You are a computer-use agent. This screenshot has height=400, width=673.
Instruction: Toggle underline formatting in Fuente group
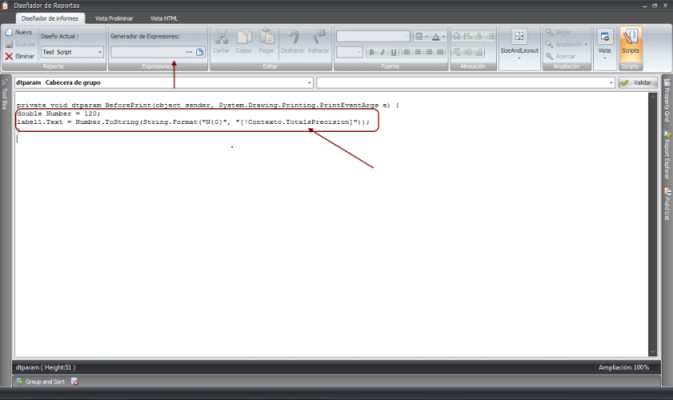pos(393,51)
